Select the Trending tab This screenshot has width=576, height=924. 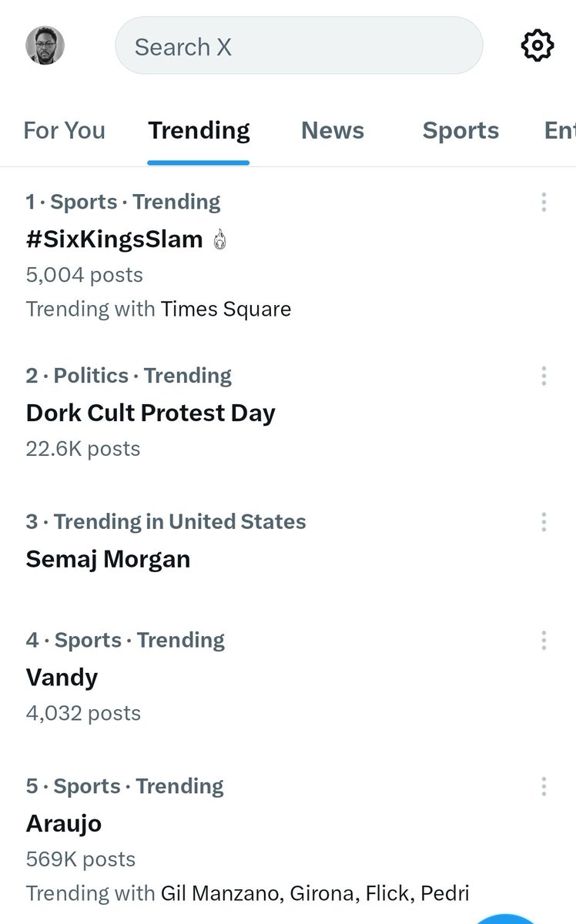[x=199, y=130]
